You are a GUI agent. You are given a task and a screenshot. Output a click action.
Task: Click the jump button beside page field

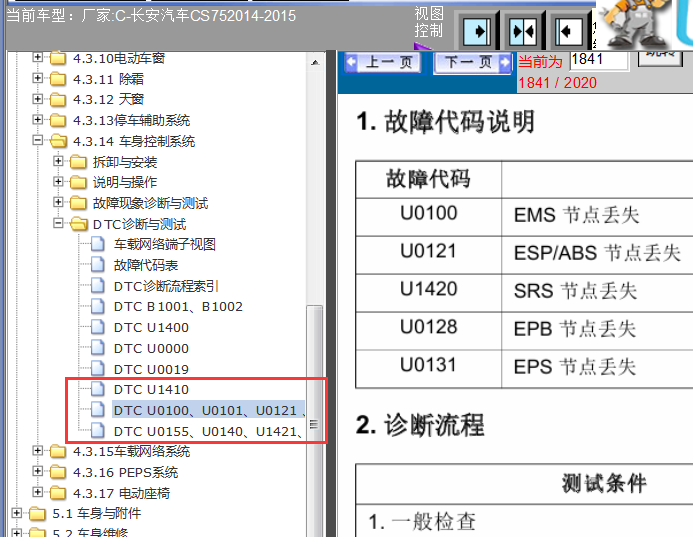(660, 57)
